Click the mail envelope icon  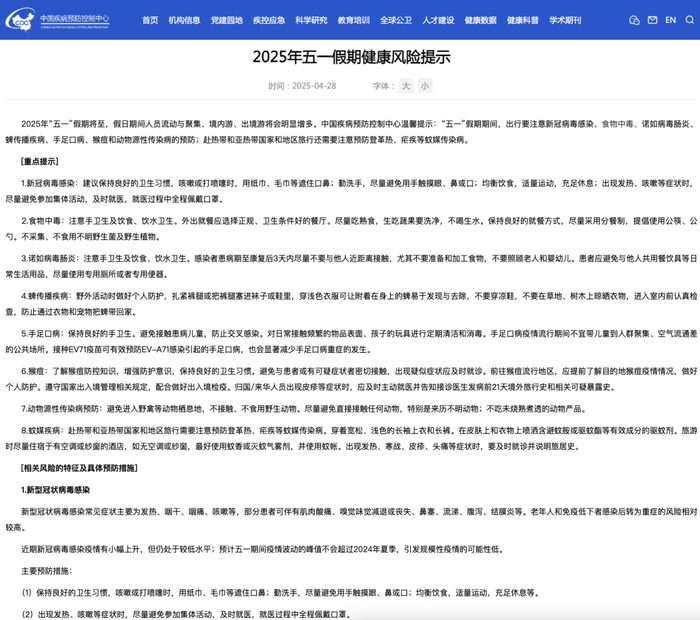pos(652,20)
